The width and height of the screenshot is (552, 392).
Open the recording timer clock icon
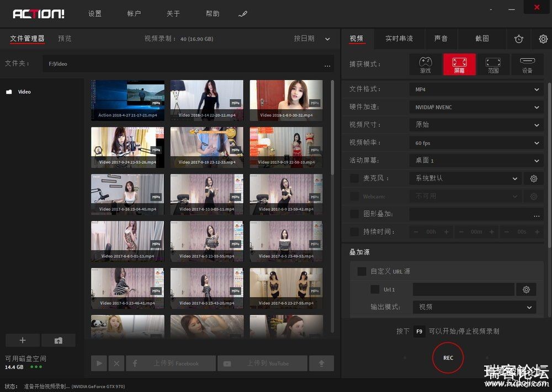tap(518, 39)
